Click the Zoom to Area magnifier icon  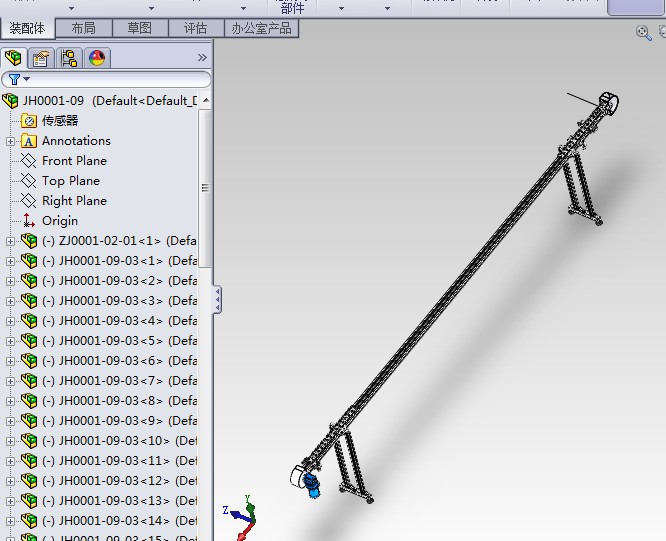[x=643, y=32]
